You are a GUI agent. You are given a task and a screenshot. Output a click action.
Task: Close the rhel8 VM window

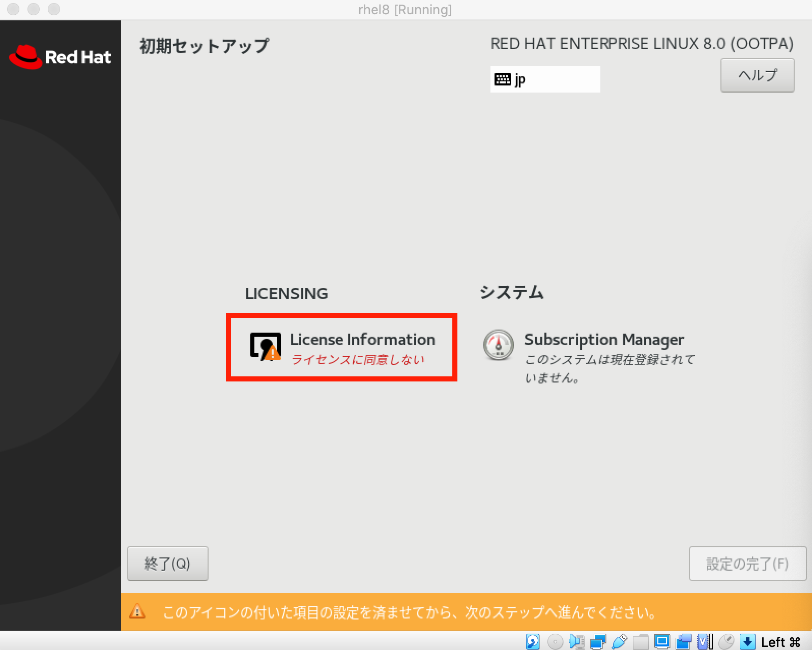pyautogui.click(x=14, y=9)
